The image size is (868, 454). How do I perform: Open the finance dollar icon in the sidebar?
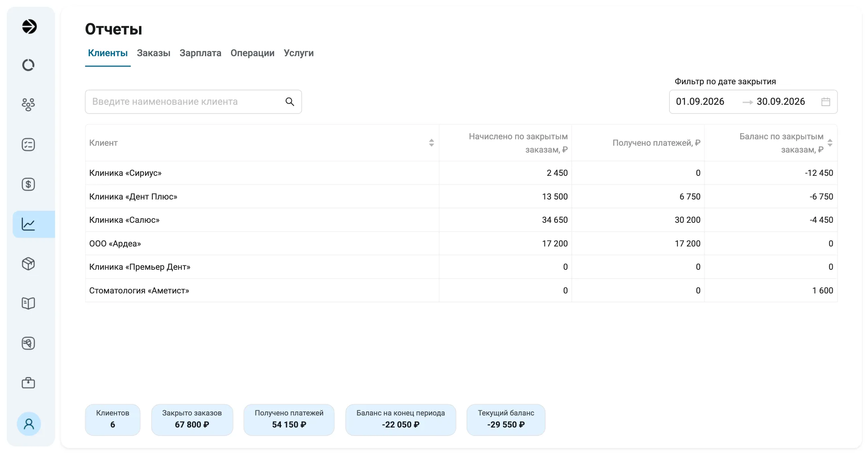28,184
